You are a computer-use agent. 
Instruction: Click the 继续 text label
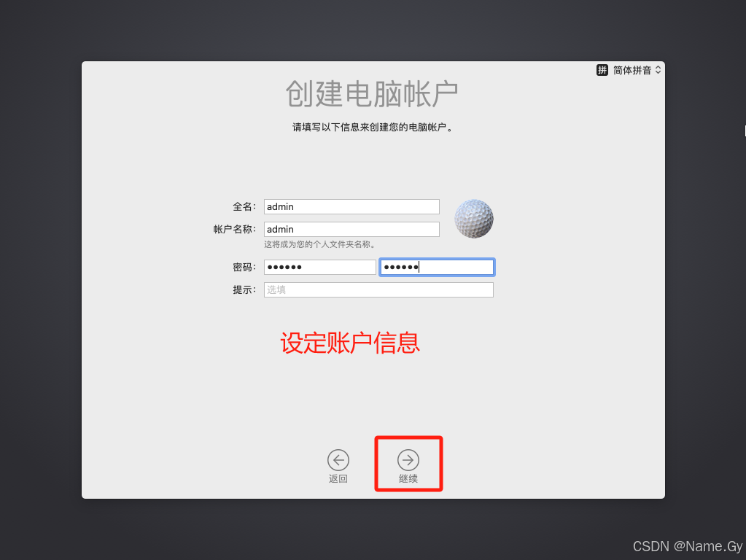click(408, 478)
